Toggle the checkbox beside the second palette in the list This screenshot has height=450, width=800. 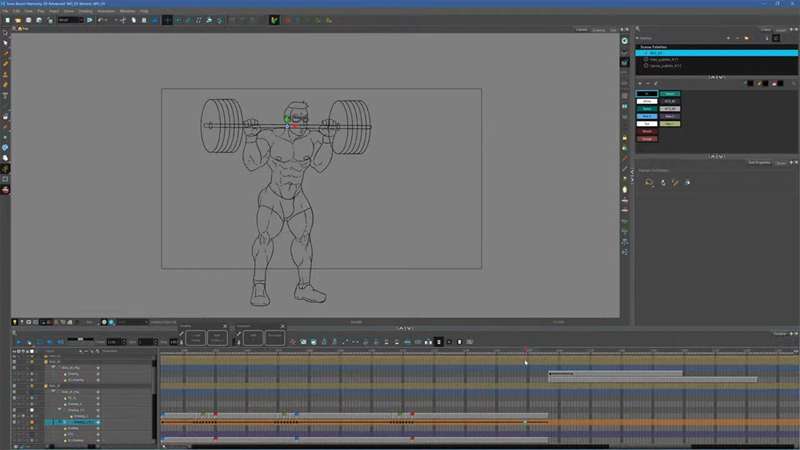pyautogui.click(x=646, y=60)
